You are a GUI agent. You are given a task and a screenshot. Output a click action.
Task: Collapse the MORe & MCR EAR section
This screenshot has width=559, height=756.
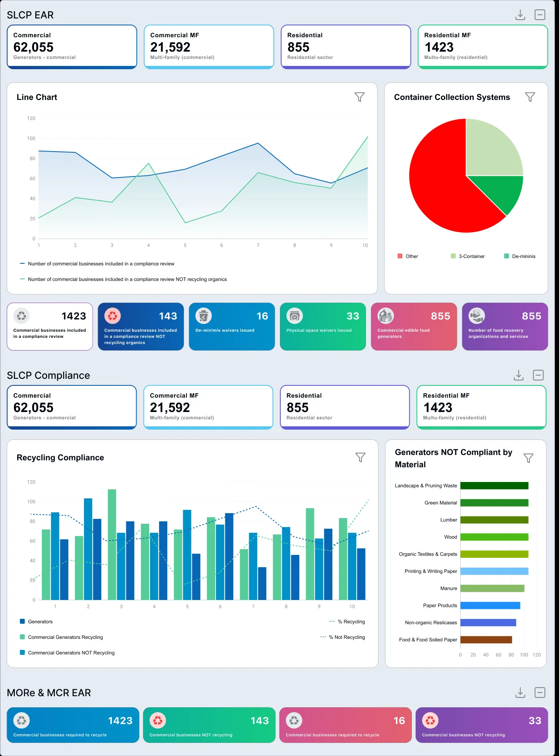[x=540, y=693]
